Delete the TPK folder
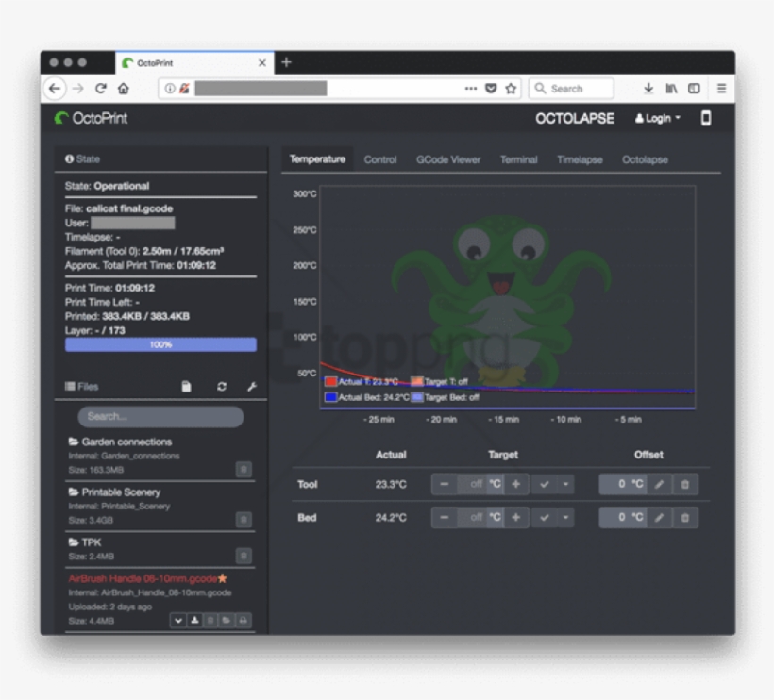The height and width of the screenshot is (700, 774). (244, 556)
